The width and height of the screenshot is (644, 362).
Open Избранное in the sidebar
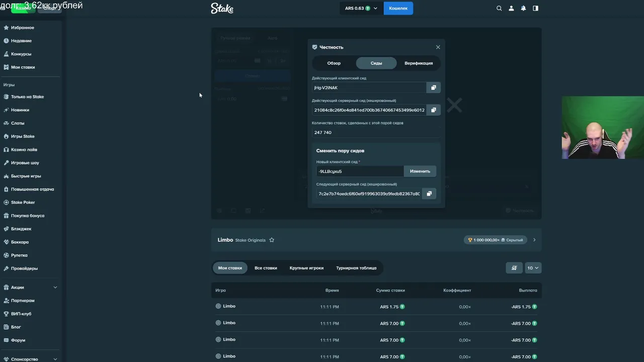[x=23, y=28]
